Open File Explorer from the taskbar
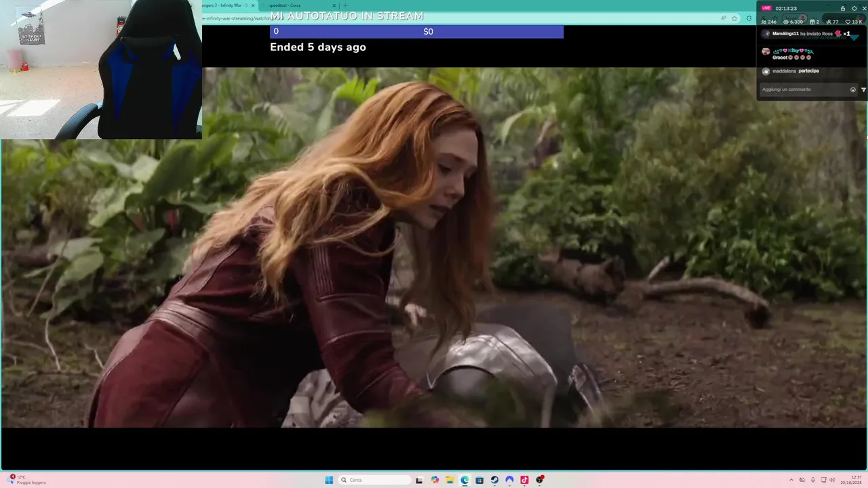The width and height of the screenshot is (868, 488). pos(450,480)
